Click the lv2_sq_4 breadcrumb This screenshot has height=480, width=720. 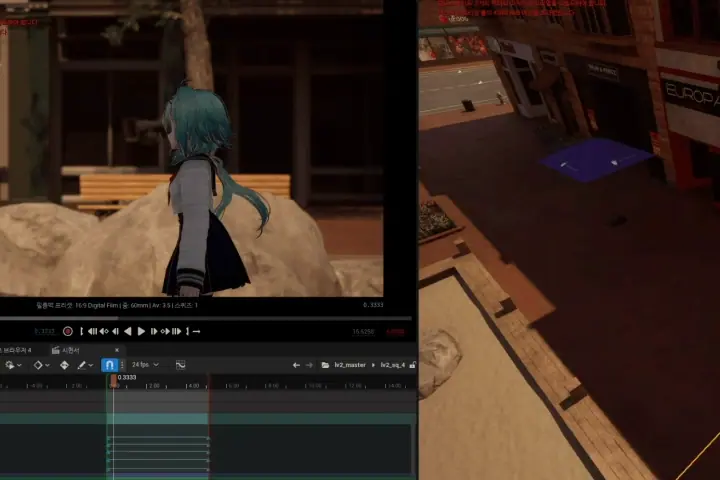393,365
